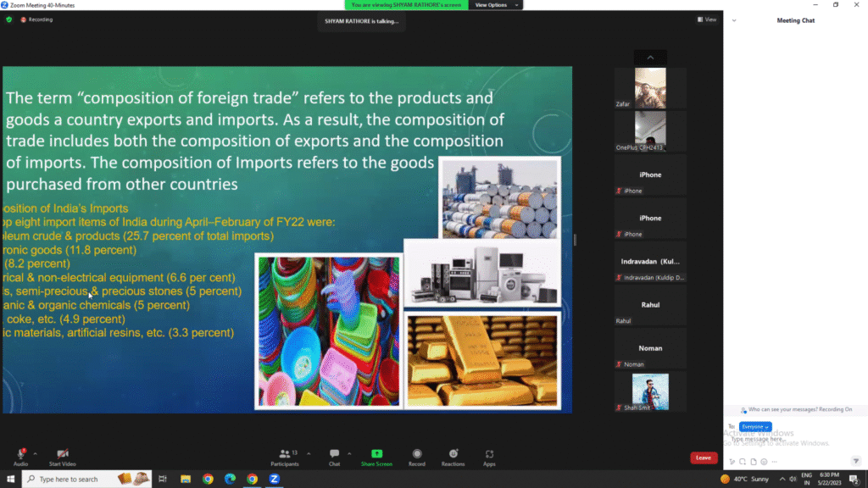The width and height of the screenshot is (868, 488).
Task: Unmute microphone with the Audio button
Action: point(20,454)
